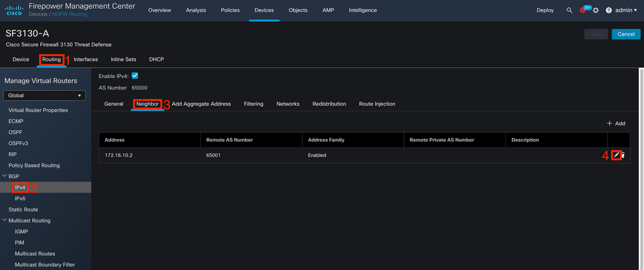Open Multicast Boundary Filter
The width and height of the screenshot is (644, 270).
pyautogui.click(x=44, y=265)
